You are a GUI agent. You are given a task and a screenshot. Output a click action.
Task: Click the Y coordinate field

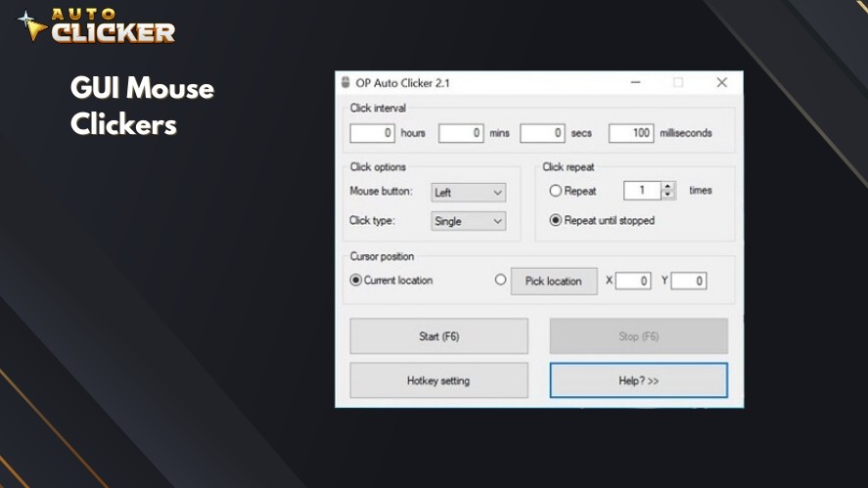(x=689, y=281)
